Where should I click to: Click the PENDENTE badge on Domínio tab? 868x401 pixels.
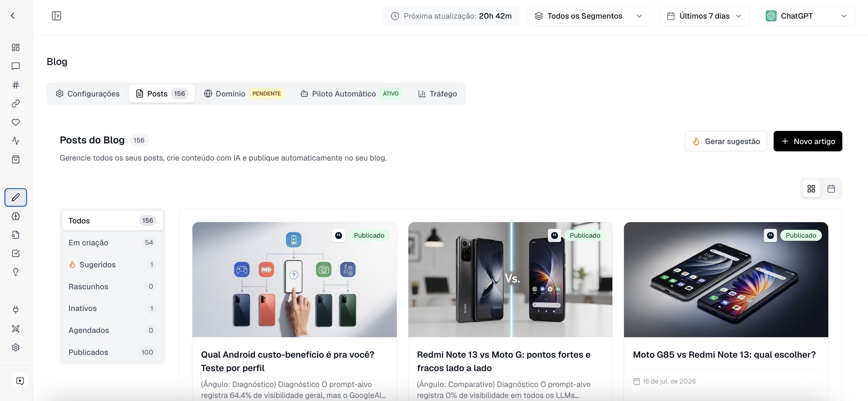[x=267, y=94]
